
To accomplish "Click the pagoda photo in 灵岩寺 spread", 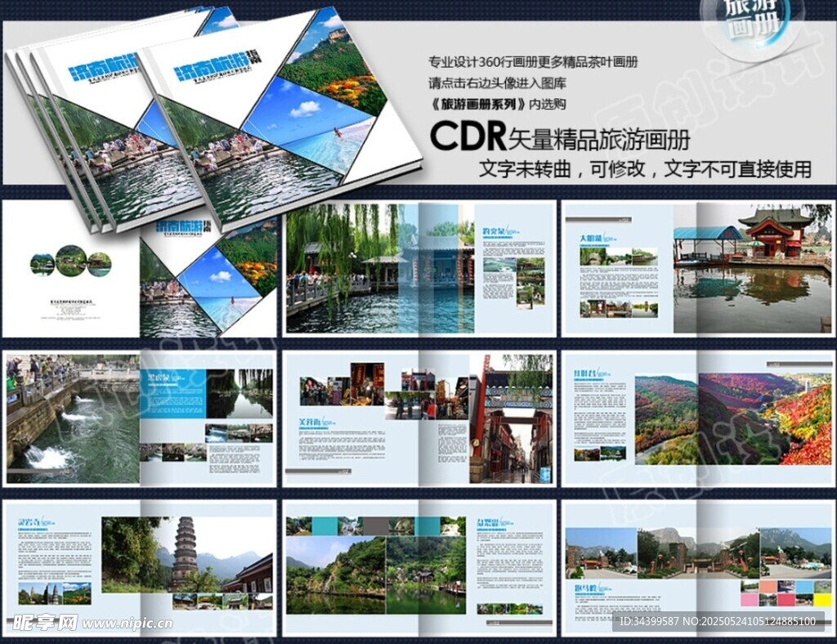I will pos(188,554).
